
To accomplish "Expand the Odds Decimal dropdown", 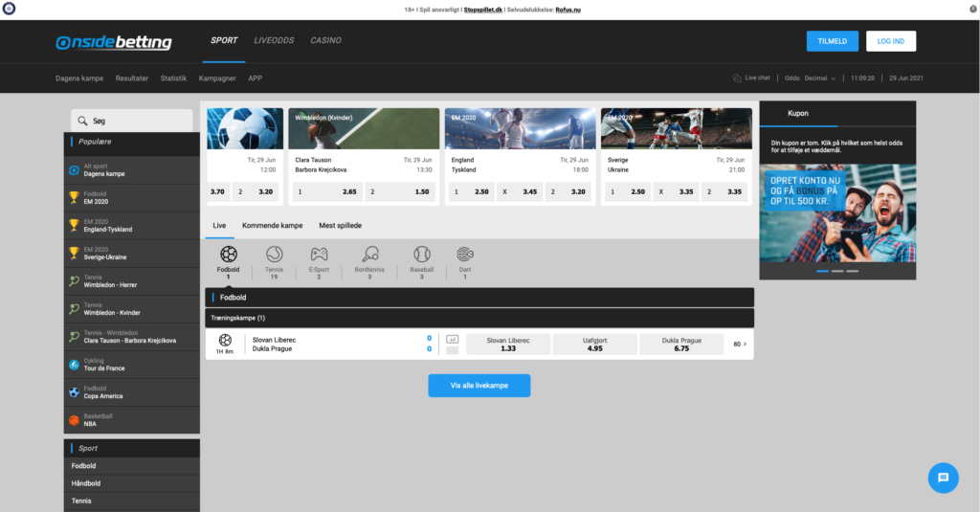I will pyautogui.click(x=810, y=78).
